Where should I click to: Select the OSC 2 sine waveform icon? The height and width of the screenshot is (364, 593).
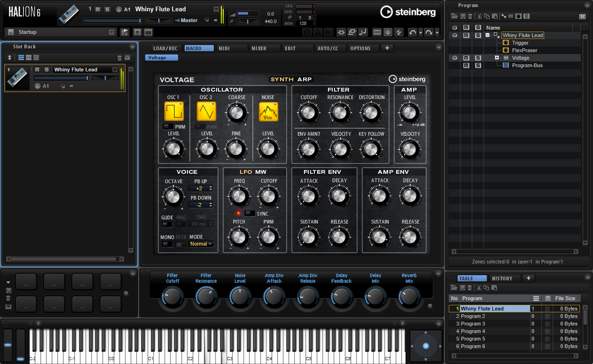point(206,112)
